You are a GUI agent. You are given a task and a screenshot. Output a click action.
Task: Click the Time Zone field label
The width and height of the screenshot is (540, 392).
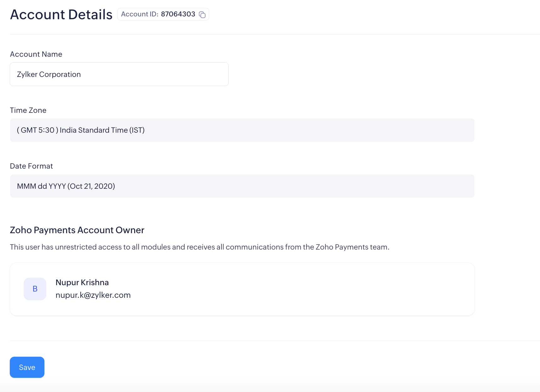[28, 110]
